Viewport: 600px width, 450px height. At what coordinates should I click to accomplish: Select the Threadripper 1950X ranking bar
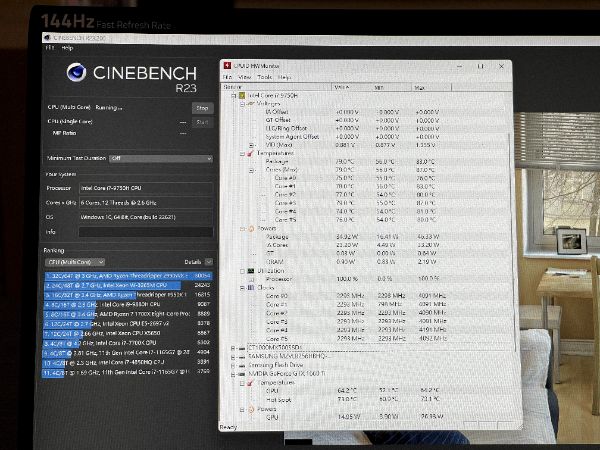(x=128, y=295)
